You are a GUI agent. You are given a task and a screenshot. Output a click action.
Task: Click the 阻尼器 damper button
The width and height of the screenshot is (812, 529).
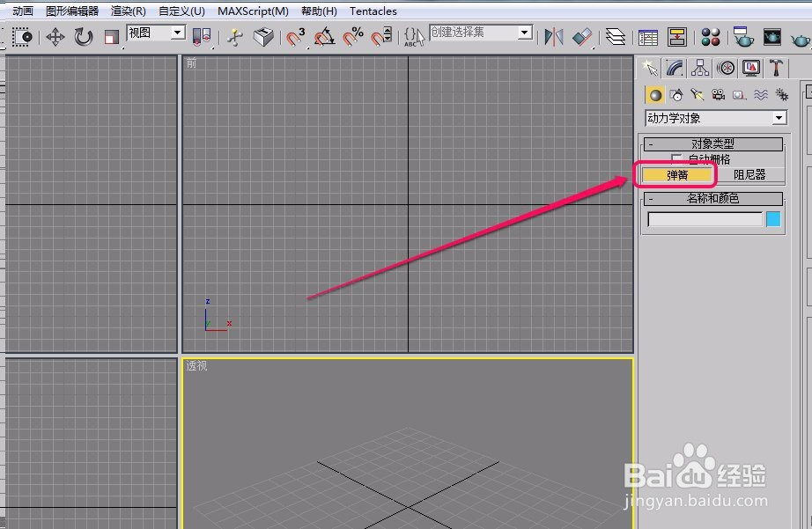point(749,175)
